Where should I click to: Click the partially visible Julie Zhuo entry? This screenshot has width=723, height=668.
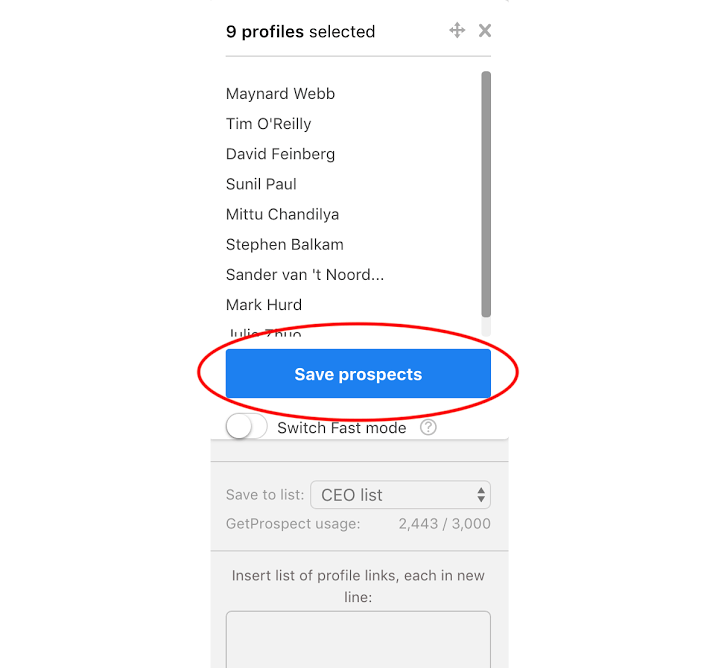point(265,331)
